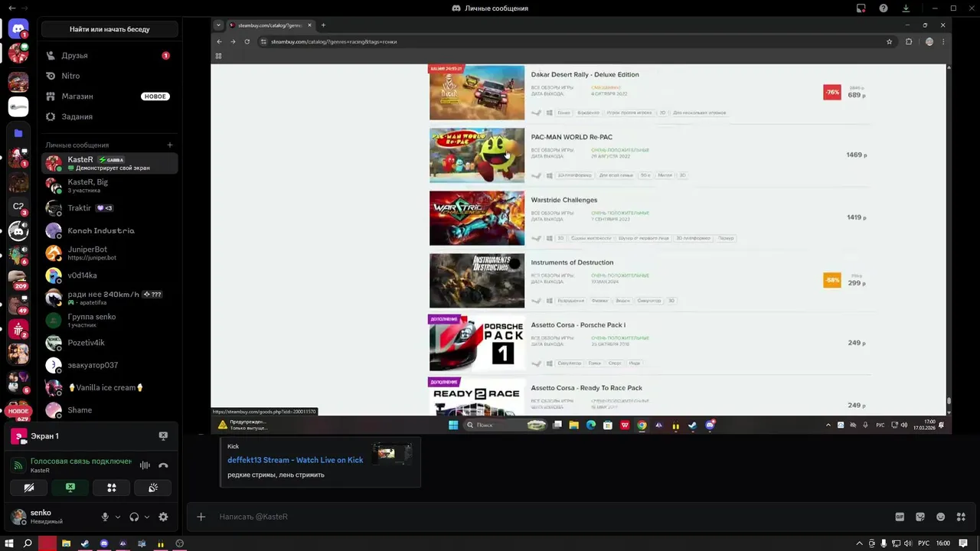
Task: Click the Discord update download icon
Action: [906, 8]
